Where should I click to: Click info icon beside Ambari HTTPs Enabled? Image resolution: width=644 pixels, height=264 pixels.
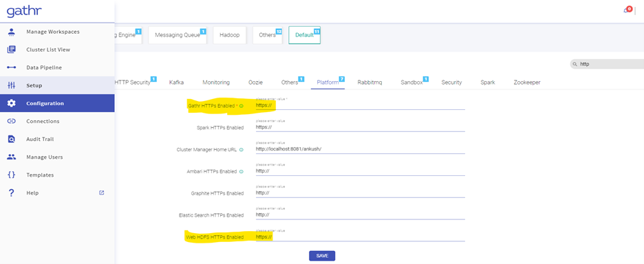coord(241,172)
